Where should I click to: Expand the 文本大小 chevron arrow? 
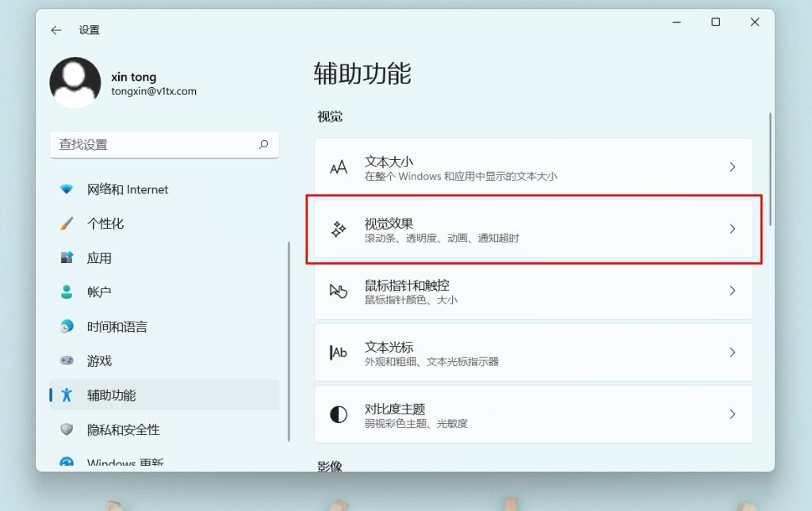[x=732, y=167]
